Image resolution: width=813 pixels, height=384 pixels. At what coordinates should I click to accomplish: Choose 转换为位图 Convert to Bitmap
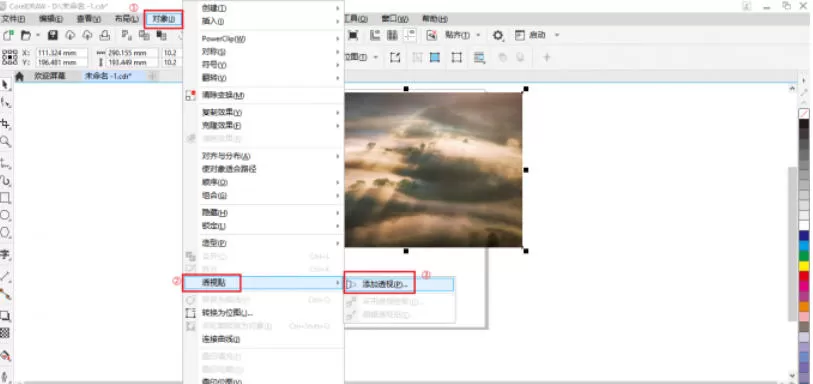(264, 312)
